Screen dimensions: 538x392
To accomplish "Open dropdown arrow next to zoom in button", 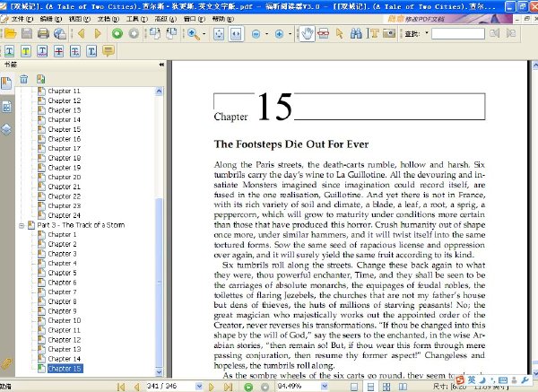I will pyautogui.click(x=290, y=34).
